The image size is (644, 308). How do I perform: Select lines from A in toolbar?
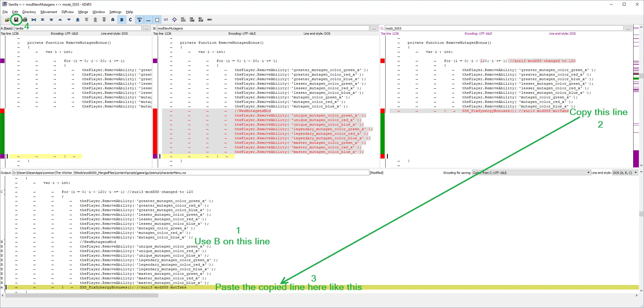[113, 20]
